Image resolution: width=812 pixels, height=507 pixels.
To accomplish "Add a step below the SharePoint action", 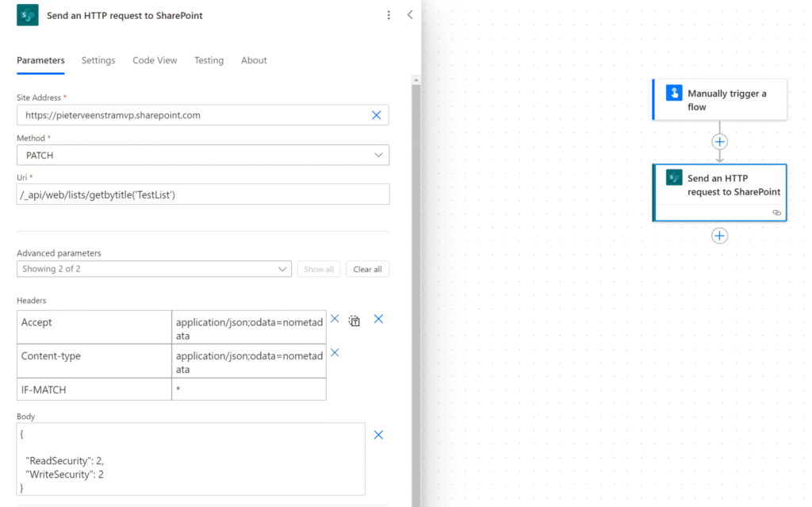I will pos(719,236).
